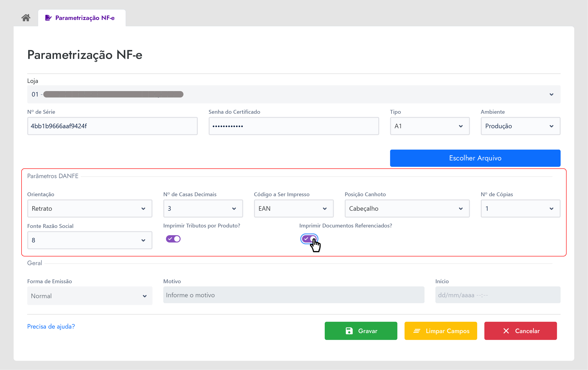Viewport: 588px width, 370px height.
Task: Click the home icon
Action: [26, 18]
